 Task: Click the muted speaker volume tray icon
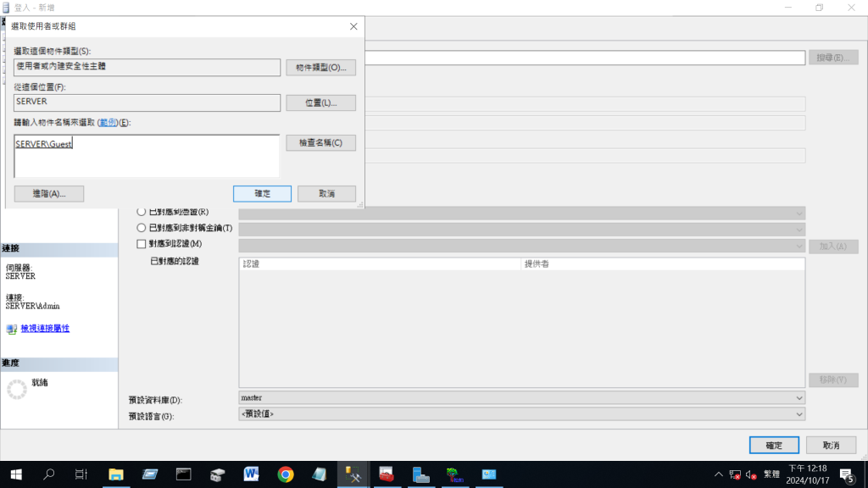tap(751, 474)
